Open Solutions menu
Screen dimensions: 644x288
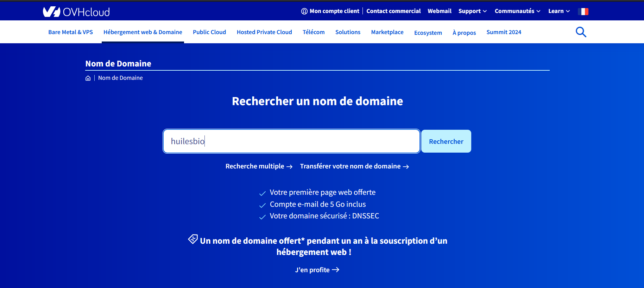point(348,32)
